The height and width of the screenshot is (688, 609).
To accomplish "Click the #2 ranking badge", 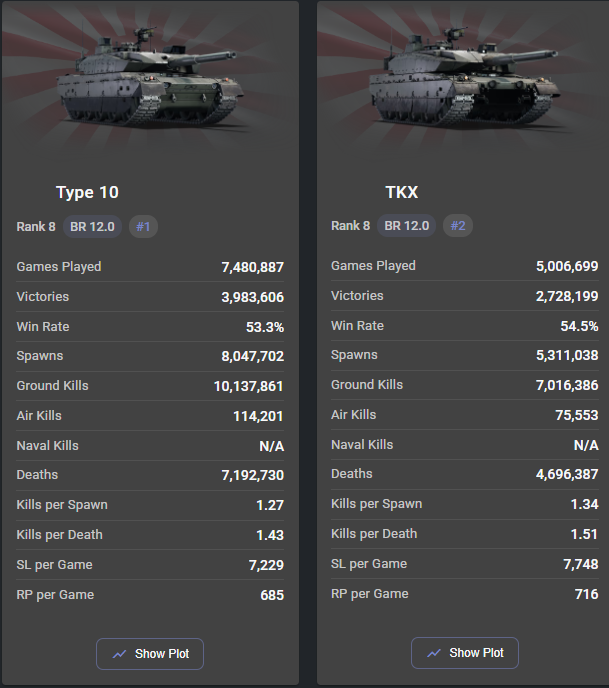I will [458, 226].
